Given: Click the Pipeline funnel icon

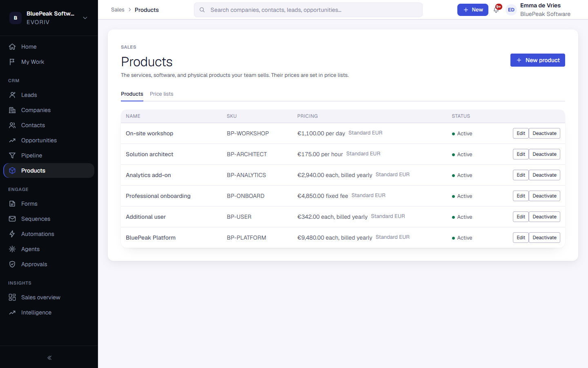Looking at the screenshot, I should 12,155.
